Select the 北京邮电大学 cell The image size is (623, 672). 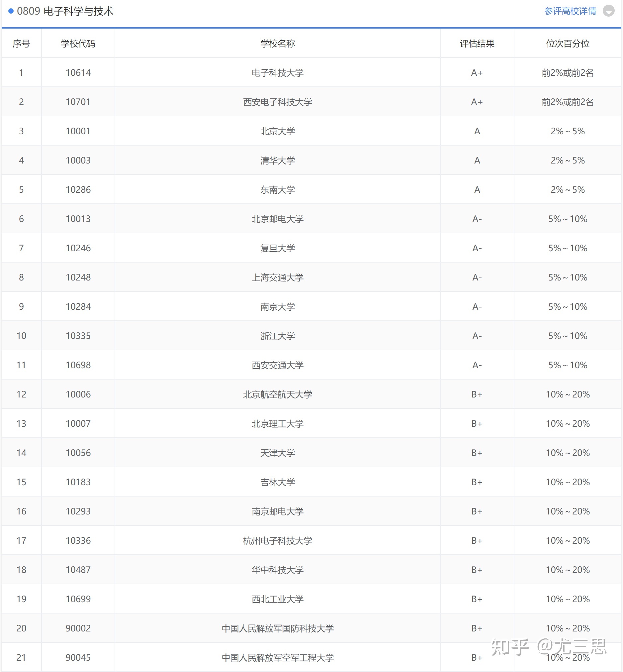click(277, 219)
